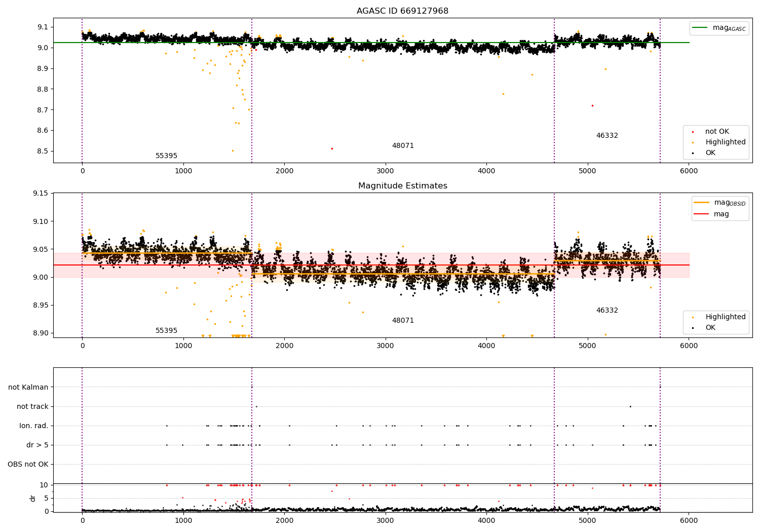Select the "not OK" legend entry
The width and height of the screenshot is (760, 532).
pos(710,132)
